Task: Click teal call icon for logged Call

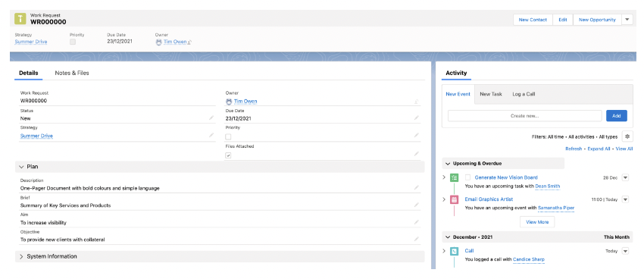Action: [x=455, y=251]
